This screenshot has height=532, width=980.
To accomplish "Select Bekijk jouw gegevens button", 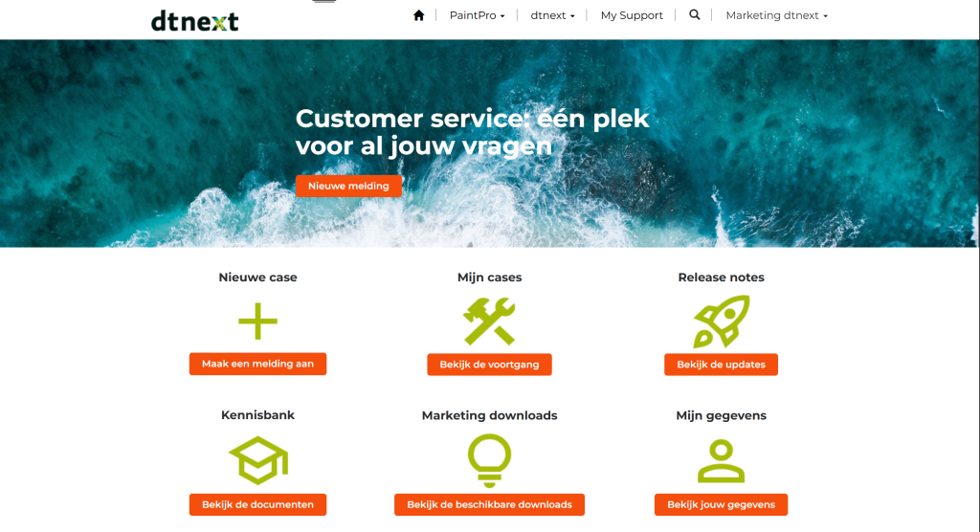I will tap(722, 504).
